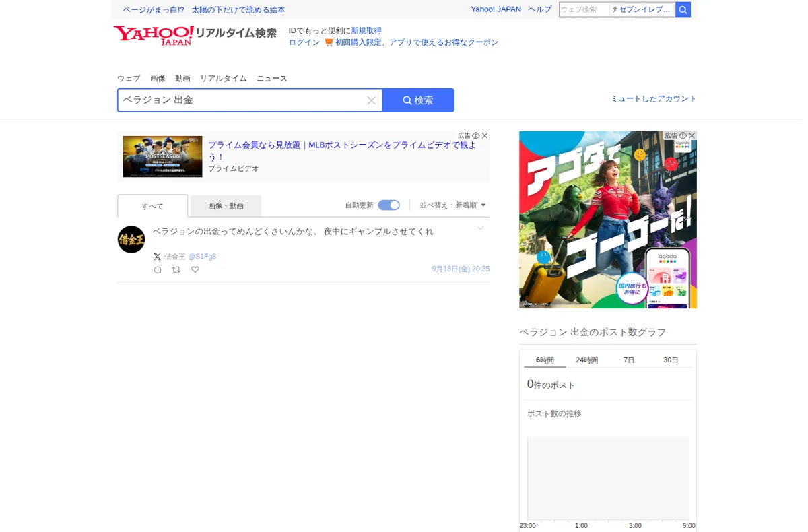Open 借金王 profile avatar
Screen dimensions: 808x532
(131, 239)
